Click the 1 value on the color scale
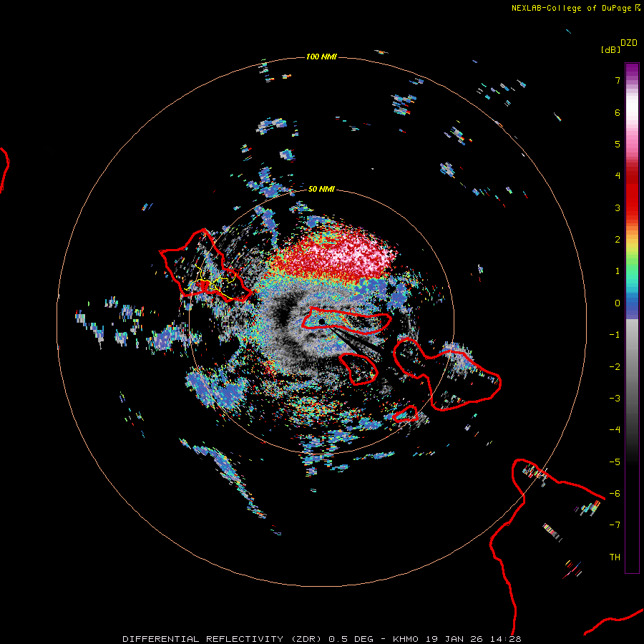The height and width of the screenshot is (644, 644). pyautogui.click(x=618, y=271)
